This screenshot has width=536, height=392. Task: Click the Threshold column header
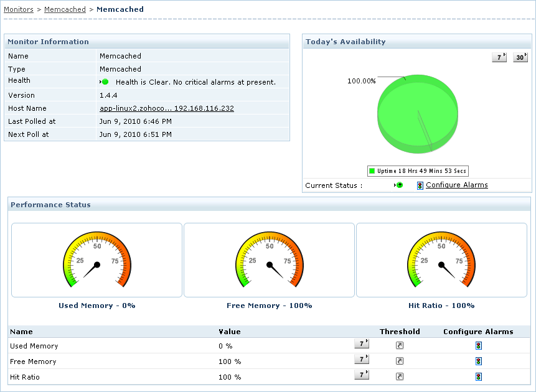coord(400,332)
